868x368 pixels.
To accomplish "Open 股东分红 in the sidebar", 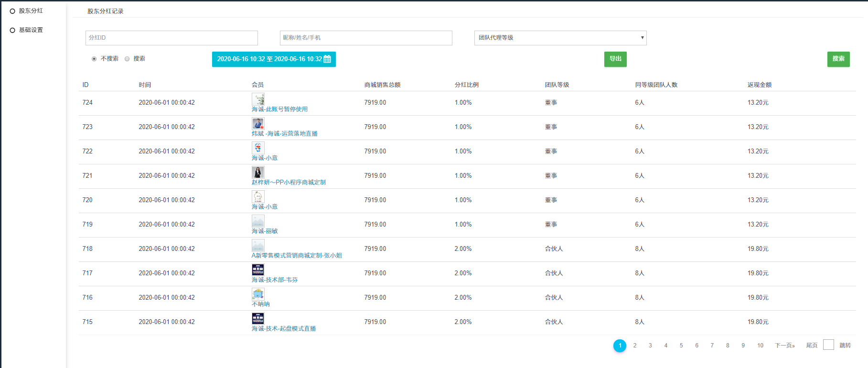I will pos(31,11).
